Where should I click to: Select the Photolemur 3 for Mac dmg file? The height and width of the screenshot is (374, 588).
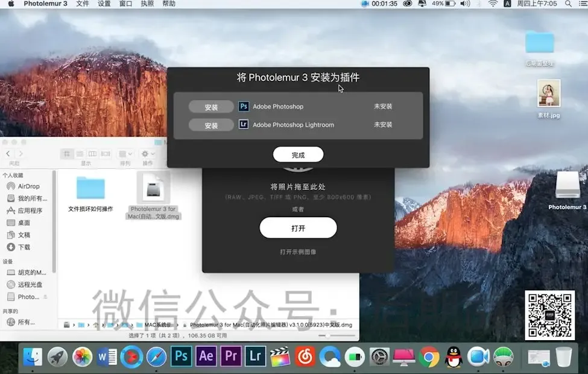153,196
